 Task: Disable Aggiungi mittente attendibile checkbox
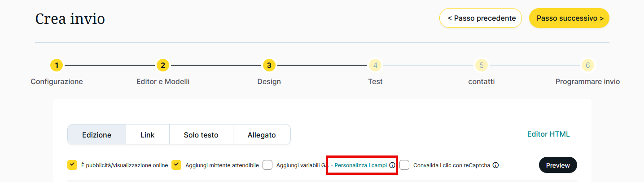pos(176,165)
